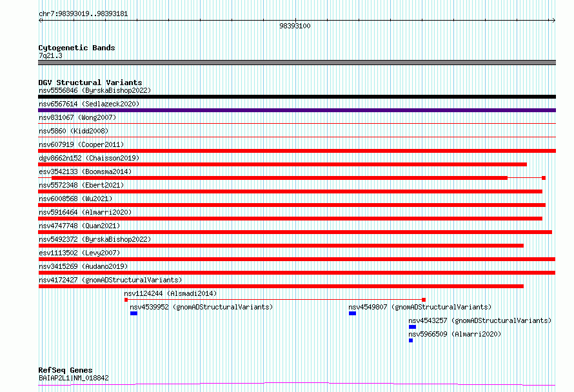Viewport: 574px width, 392px height.
Task: Click the right red end marker of nsv1124244
Action: coord(424,300)
